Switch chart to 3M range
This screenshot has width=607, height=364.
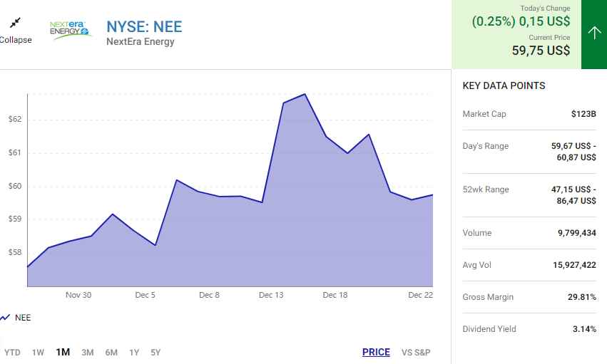[x=87, y=352]
